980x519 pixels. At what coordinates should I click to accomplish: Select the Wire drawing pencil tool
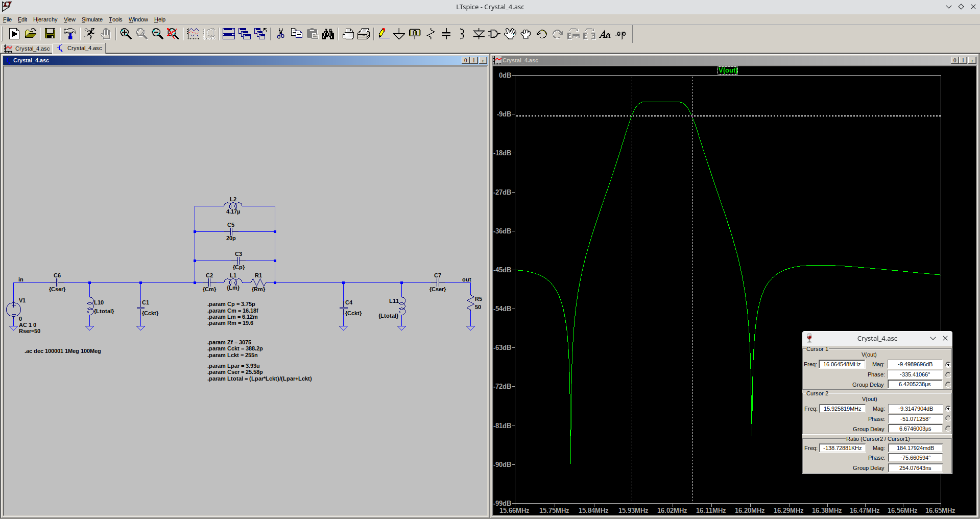click(384, 34)
